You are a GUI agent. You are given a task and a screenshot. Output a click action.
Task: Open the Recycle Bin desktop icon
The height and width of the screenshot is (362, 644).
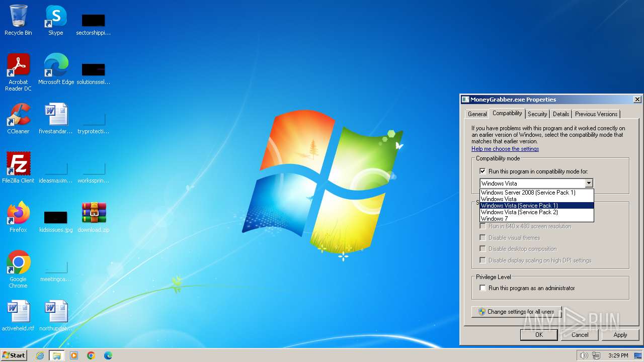[x=18, y=20]
